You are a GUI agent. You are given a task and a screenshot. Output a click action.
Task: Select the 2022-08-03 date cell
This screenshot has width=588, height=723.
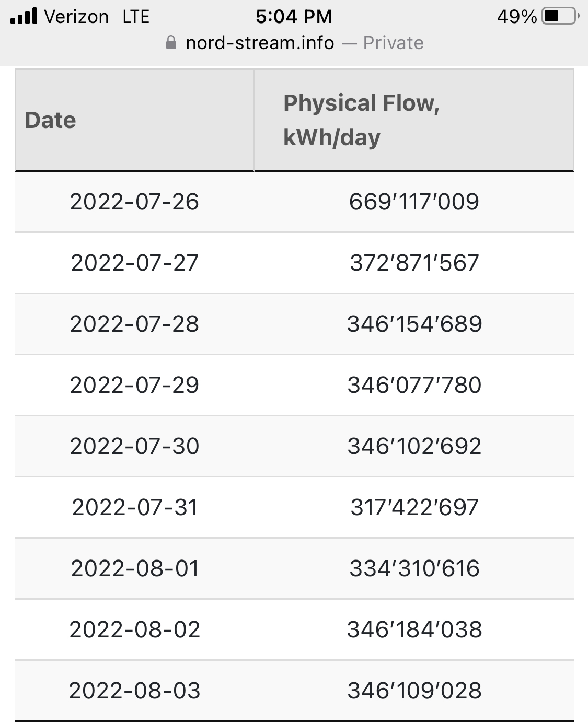click(134, 691)
